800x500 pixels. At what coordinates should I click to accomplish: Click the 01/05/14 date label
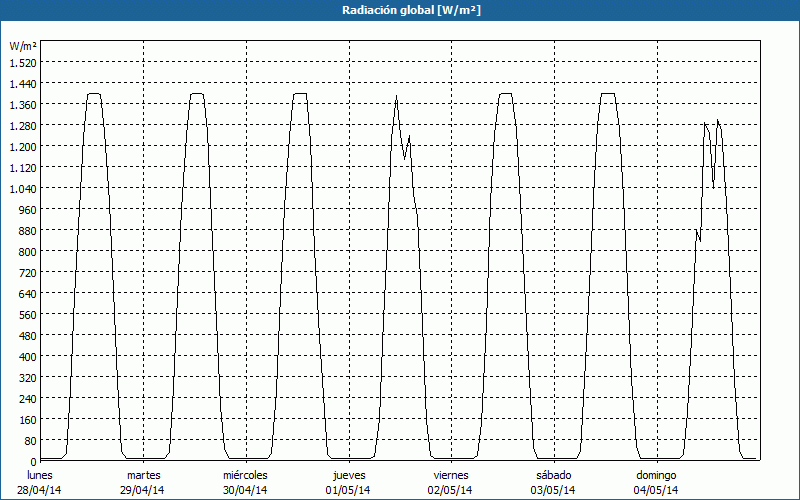348,490
